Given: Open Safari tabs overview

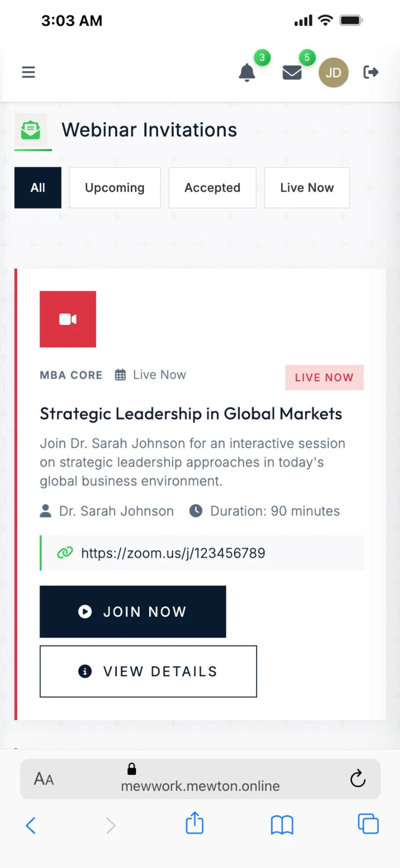Looking at the screenshot, I should pos(368,824).
